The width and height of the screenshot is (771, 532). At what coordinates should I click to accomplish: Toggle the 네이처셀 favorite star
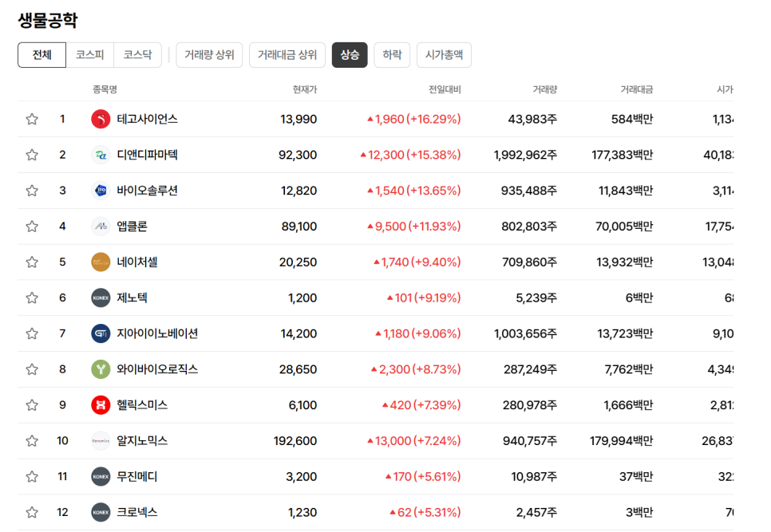[x=32, y=262]
